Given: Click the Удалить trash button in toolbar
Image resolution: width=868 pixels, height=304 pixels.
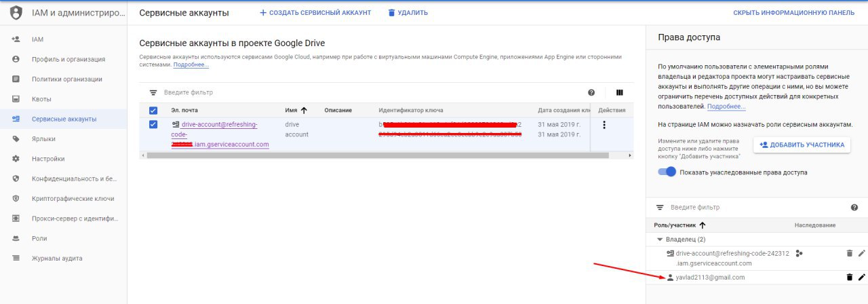Looking at the screenshot, I should coord(407,13).
